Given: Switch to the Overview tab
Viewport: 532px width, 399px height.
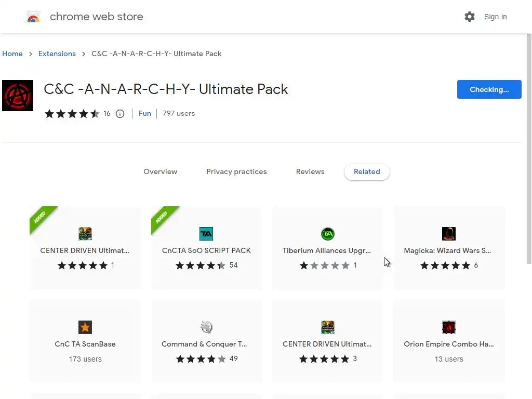Looking at the screenshot, I should [x=160, y=171].
